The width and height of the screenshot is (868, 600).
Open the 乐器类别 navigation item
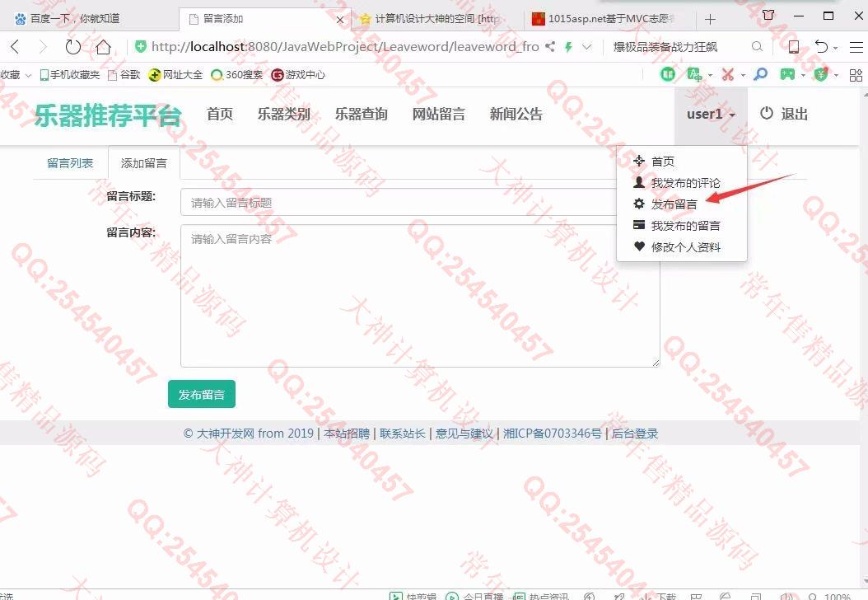284,114
